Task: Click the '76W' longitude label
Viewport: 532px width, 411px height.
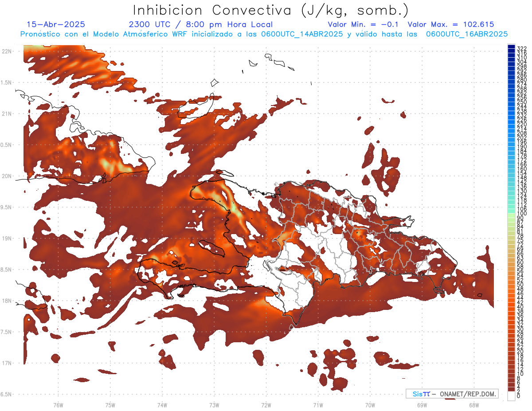Action: pyautogui.click(x=58, y=405)
